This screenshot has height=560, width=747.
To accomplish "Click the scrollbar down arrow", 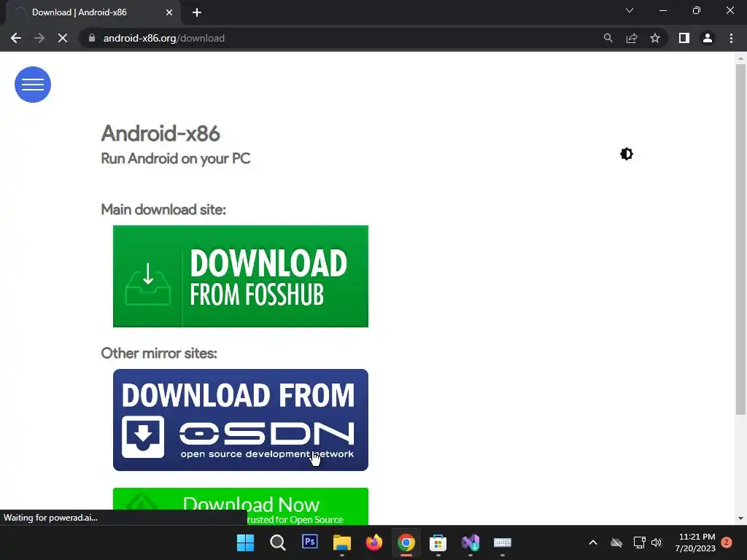I will 740,518.
